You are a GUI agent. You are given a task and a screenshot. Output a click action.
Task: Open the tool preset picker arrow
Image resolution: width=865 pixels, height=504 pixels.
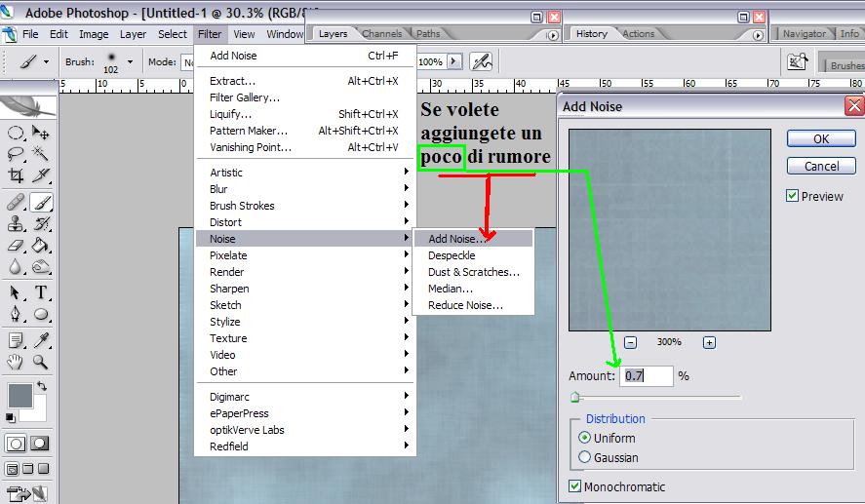(47, 61)
